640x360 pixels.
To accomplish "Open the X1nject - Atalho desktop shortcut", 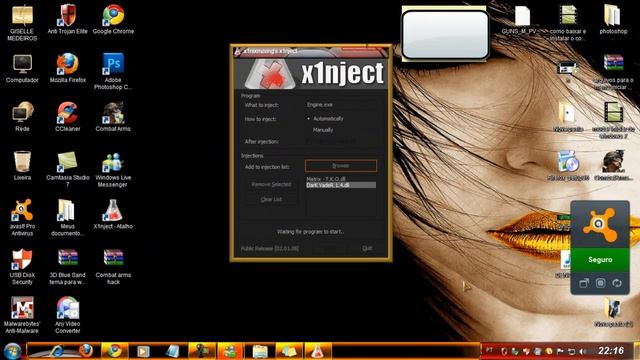I will (x=113, y=215).
